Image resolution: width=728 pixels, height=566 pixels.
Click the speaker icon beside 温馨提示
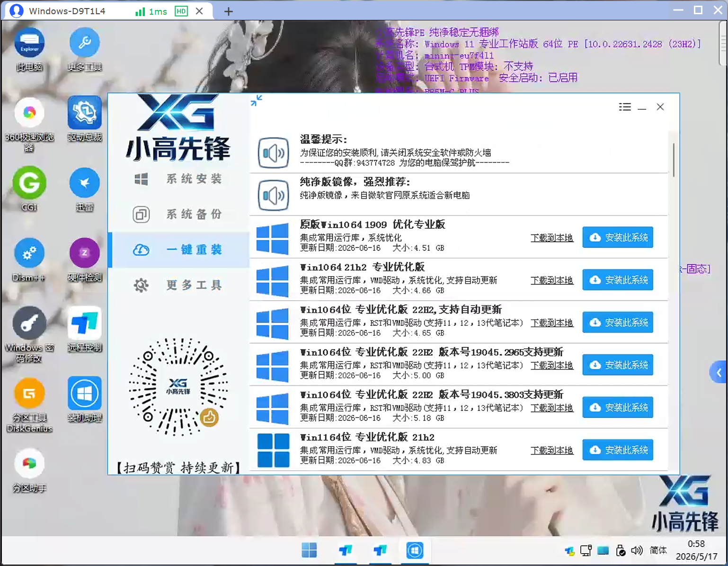[274, 153]
